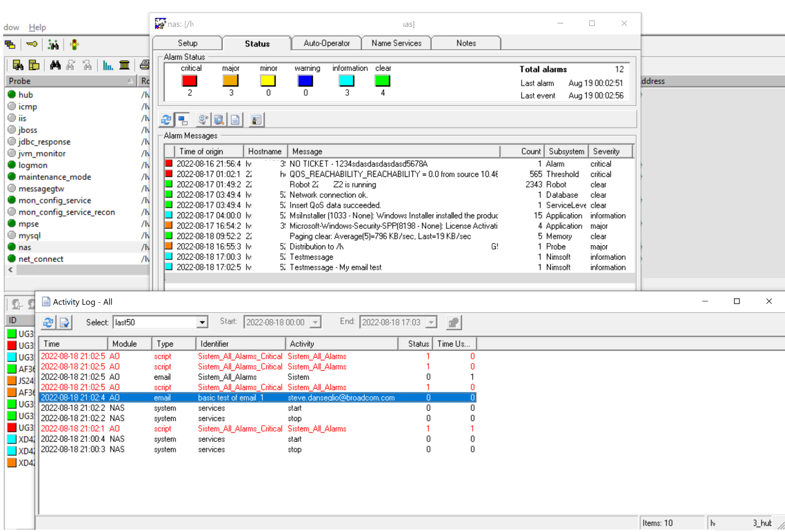
Task: Click the binoculars find icon
Action: [x=55, y=65]
